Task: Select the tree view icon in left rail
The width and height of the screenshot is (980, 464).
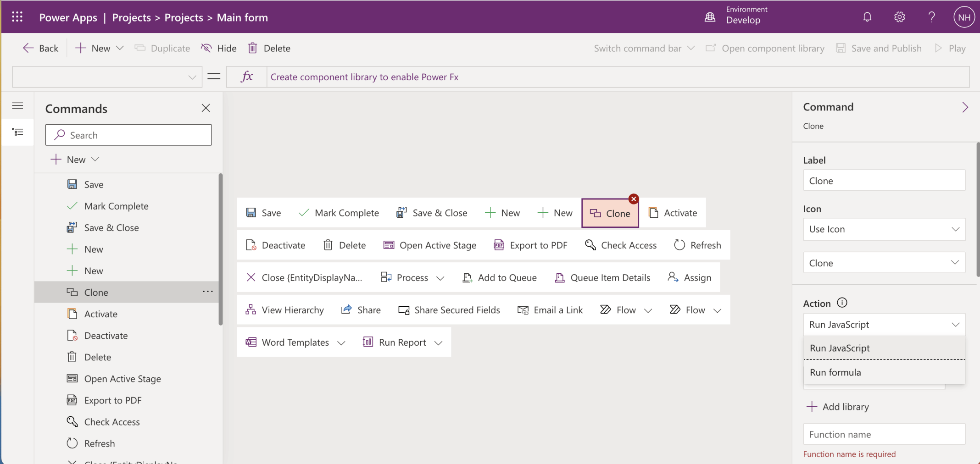Action: [17, 132]
